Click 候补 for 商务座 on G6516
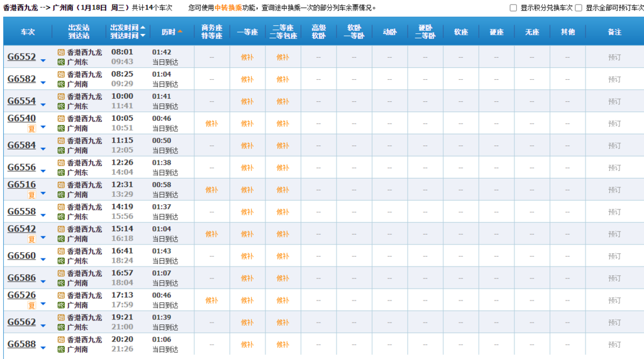 [211, 190]
